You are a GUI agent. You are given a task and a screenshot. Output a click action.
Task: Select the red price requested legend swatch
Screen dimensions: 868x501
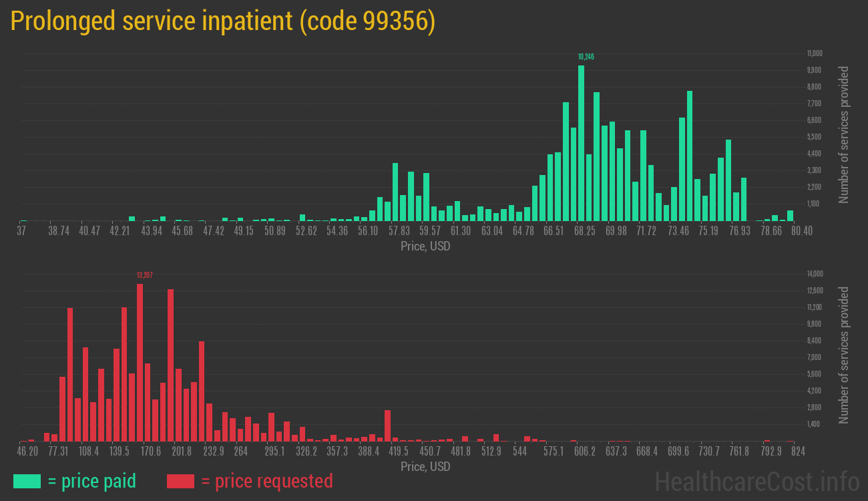(x=180, y=481)
